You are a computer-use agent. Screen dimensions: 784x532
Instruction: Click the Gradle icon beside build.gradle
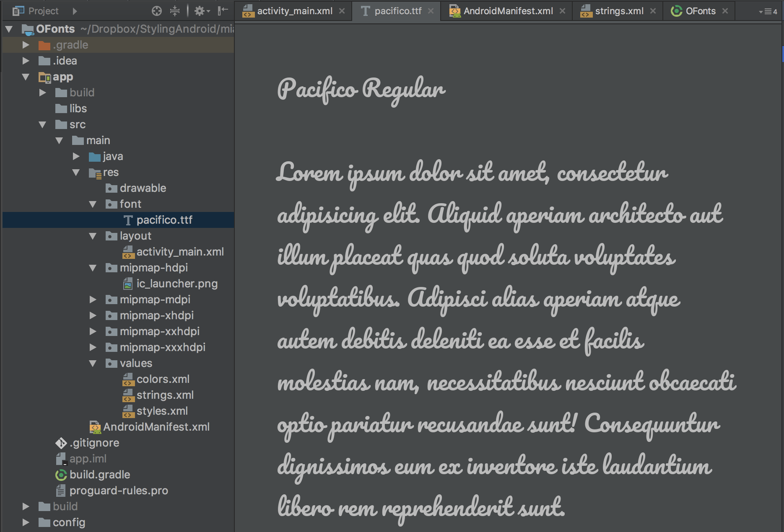[x=61, y=475]
